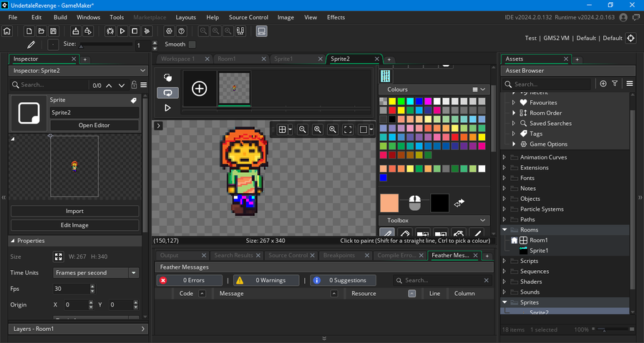The image size is (644, 343).
Task: Zoom out on the sprite canvas
Action: (x=302, y=129)
